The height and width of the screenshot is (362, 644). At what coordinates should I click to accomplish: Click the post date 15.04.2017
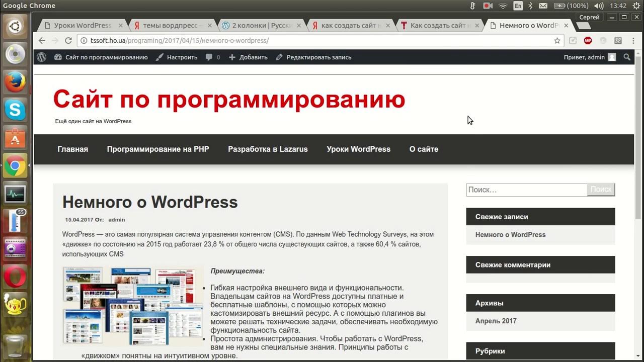pos(79,220)
